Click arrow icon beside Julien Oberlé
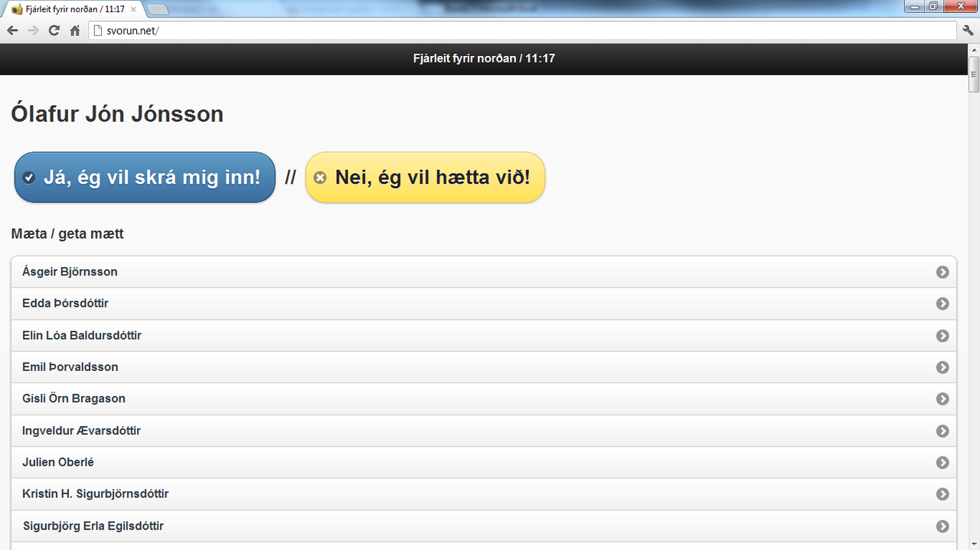This screenshot has width=980, height=550. [x=942, y=463]
